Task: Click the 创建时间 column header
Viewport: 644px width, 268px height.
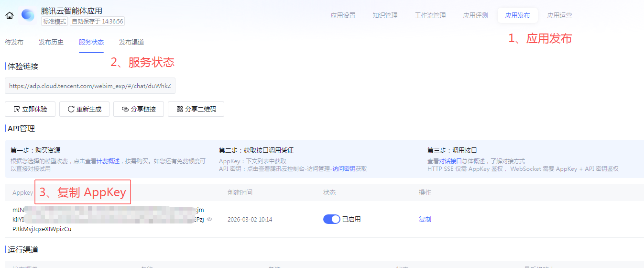Action: coord(240,192)
